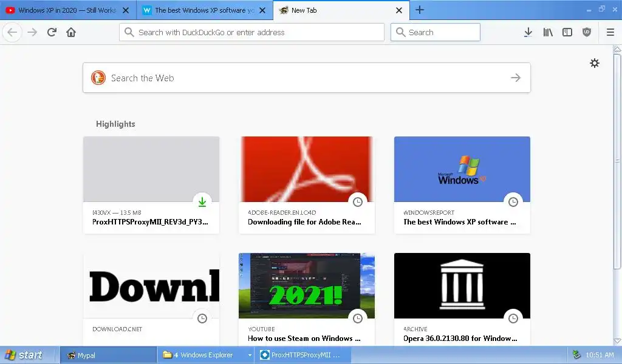This screenshot has height=364, width=622.
Task: Open the Windows XP logo thumbnail
Action: click(462, 169)
